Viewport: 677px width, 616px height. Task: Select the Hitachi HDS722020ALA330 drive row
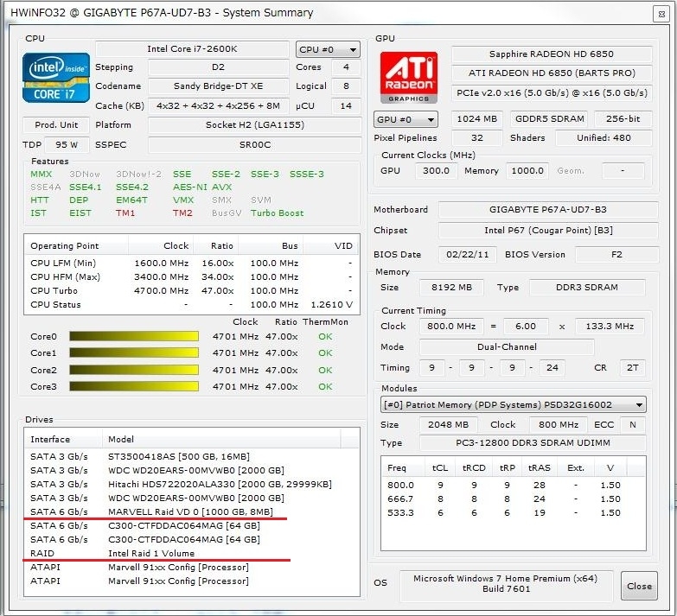(x=192, y=484)
